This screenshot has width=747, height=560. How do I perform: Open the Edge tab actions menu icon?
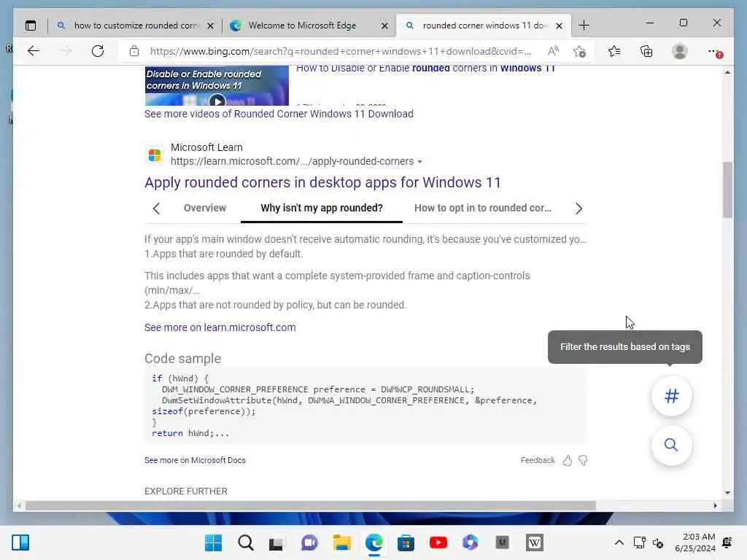31,26
